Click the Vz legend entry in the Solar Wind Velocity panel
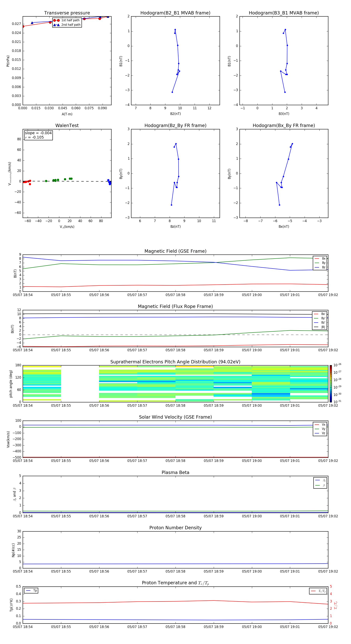The image size is (351, 644). 320,433
